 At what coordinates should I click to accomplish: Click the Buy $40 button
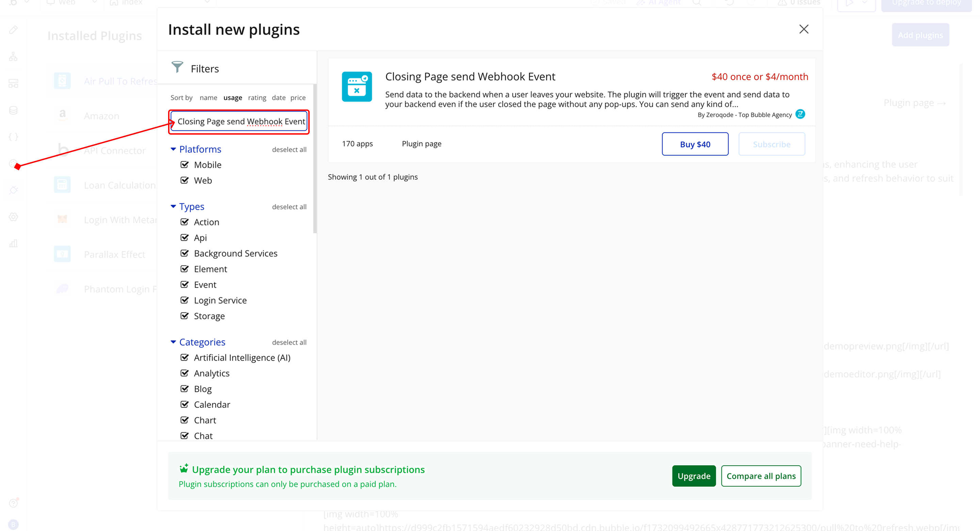pyautogui.click(x=695, y=144)
